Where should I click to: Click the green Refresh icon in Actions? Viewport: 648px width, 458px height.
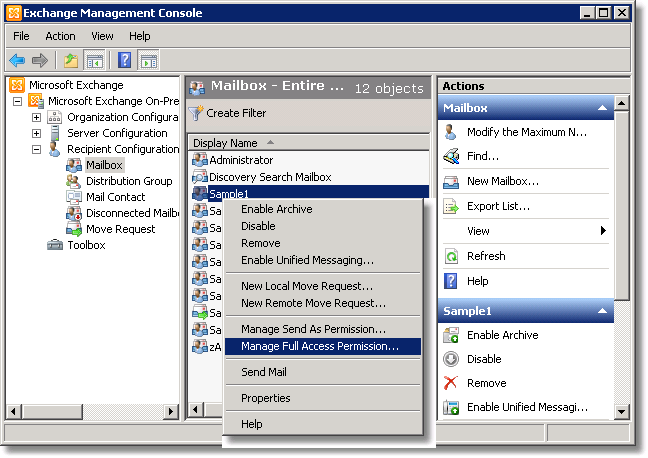[x=451, y=256]
